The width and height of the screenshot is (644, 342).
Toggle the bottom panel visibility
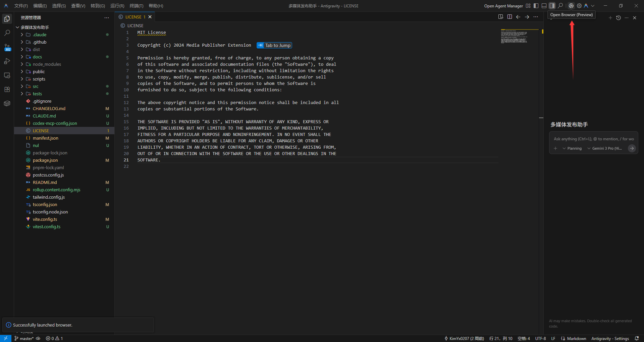pyautogui.click(x=544, y=6)
